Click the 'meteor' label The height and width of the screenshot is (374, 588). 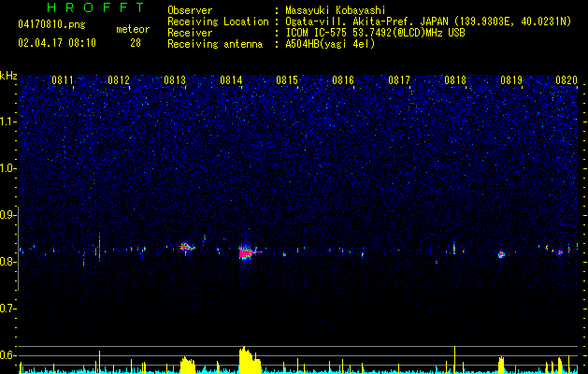(133, 29)
